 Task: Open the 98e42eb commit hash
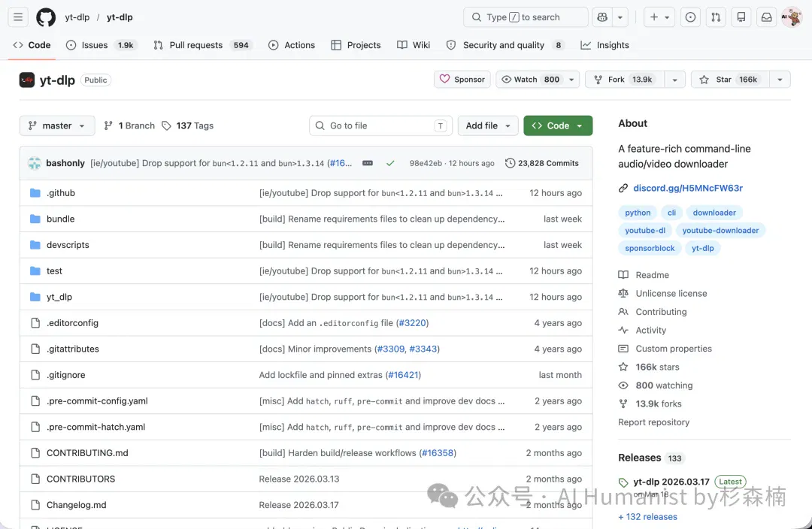click(425, 163)
